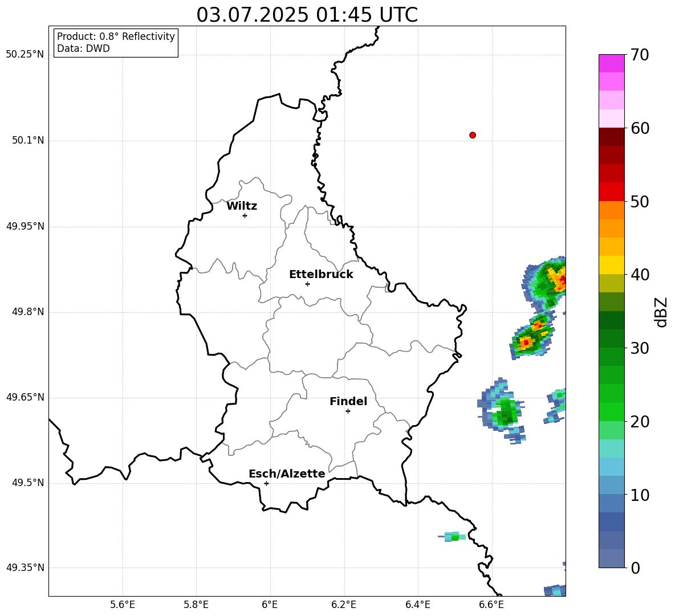Click the 60 colorbar tick label
Viewport: 675px width, 616px height.
coord(640,128)
